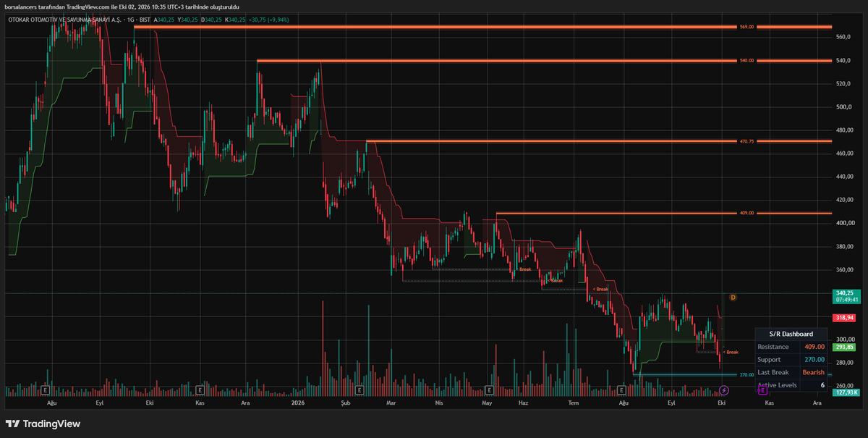Click the Resistance value 409.00 in the dashboard
This screenshot has height=438, width=868.
814,347
